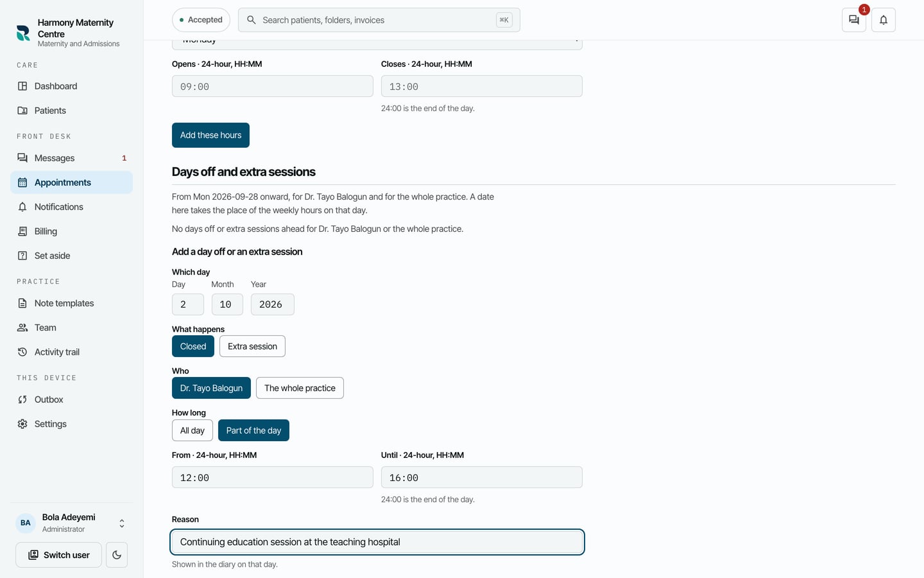924x578 pixels.
Task: Click the Accepted status pill
Action: pos(201,20)
